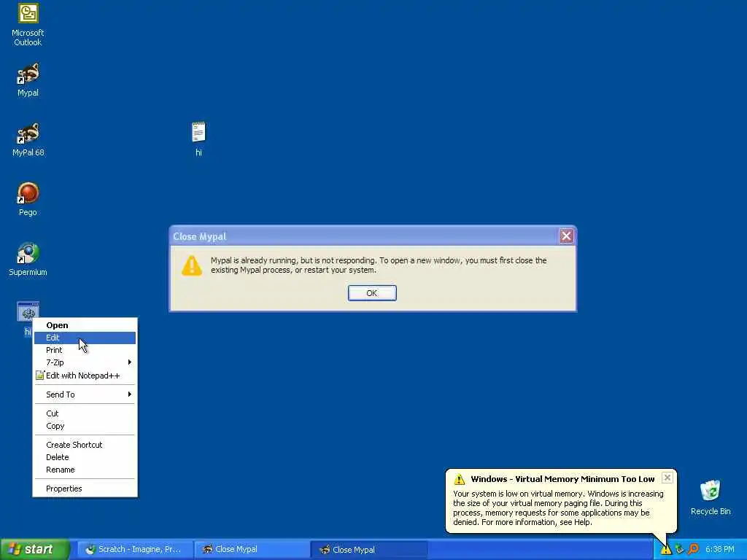Image resolution: width=747 pixels, height=560 pixels.
Task: Choose Cut from the context menu
Action: click(85, 413)
